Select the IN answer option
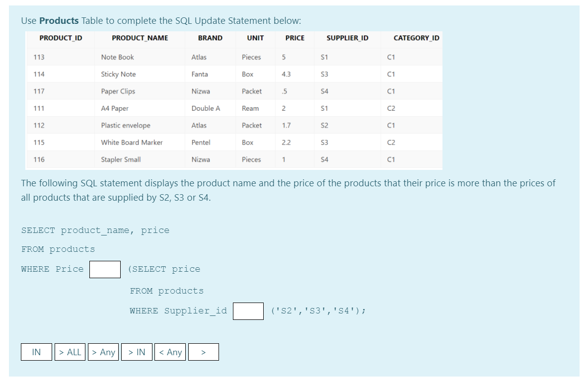This screenshot has height=384, width=588. point(36,352)
